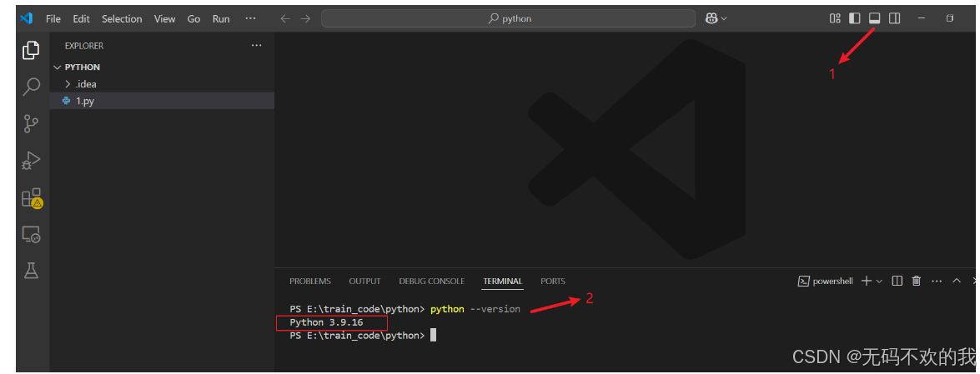Viewport: 980px width, 374px height.
Task: Show more menus via ellipsis in menu bar
Action: [x=250, y=18]
